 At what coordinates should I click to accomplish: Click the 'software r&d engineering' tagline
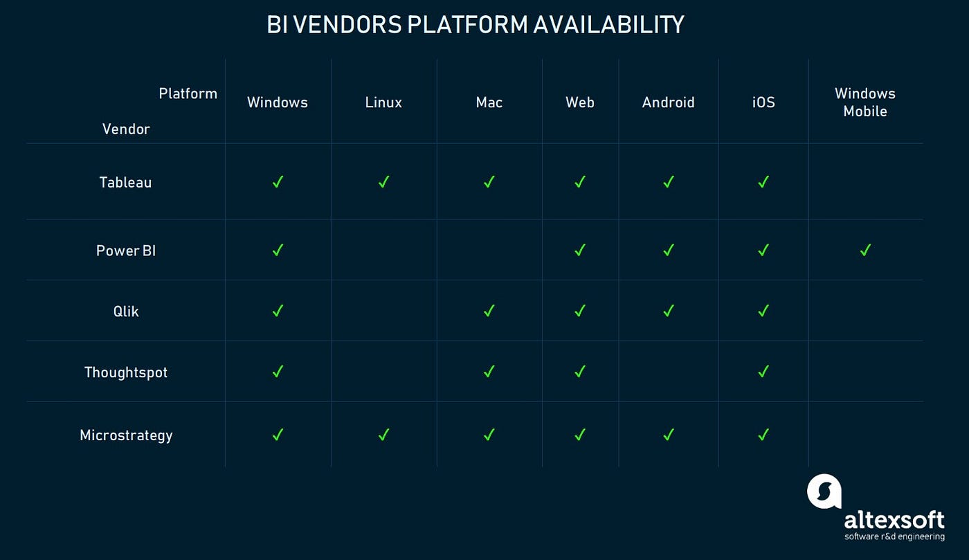tap(894, 536)
